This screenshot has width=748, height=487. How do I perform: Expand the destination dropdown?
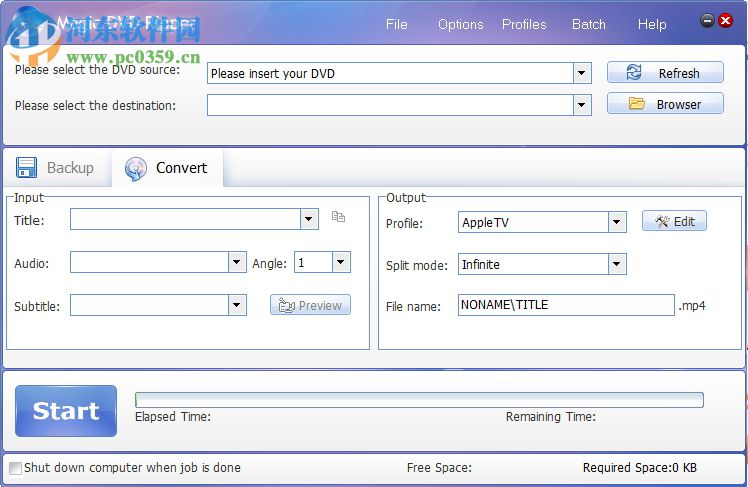click(x=582, y=105)
